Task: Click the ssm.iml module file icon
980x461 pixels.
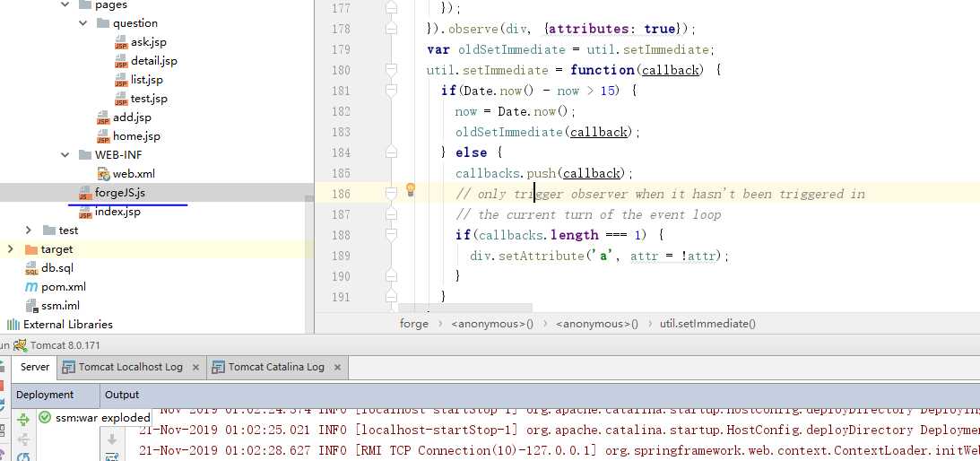Action: coord(31,306)
